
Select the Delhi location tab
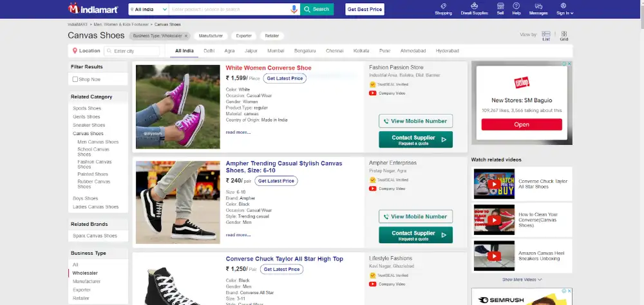[x=209, y=51]
